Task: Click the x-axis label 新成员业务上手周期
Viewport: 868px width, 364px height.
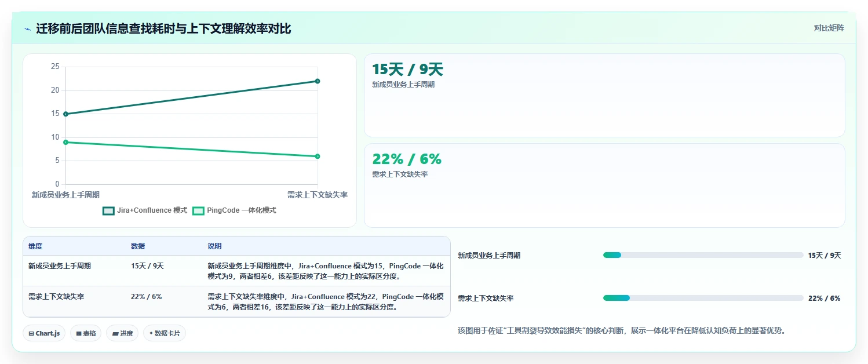Action: 65,195
